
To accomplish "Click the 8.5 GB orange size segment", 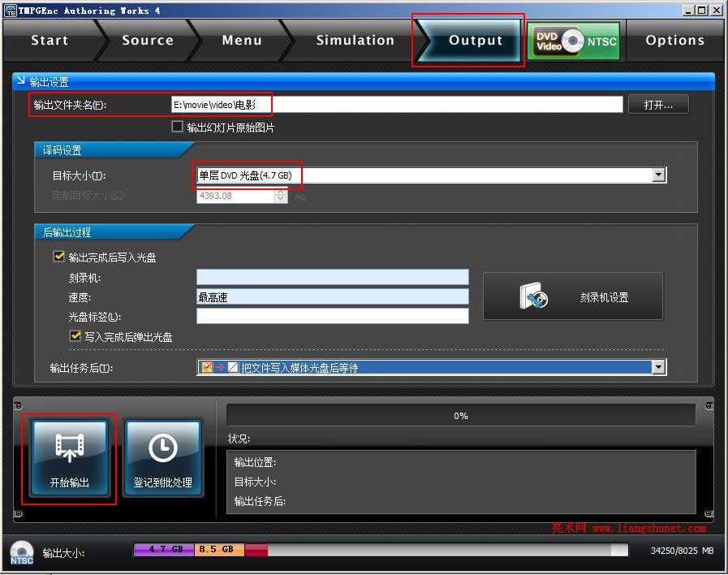I will point(219,550).
